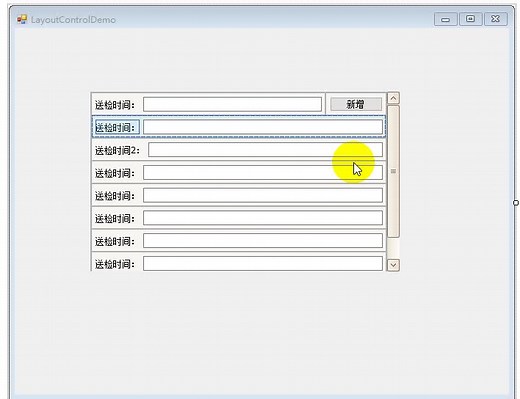Click the 送检时间2 input field
Image resolution: width=520 pixels, height=399 pixels.
(265, 150)
